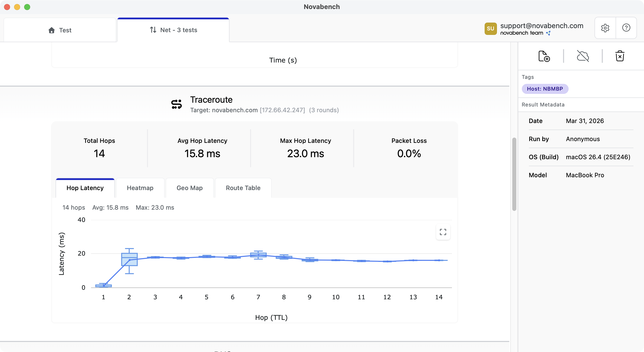Open Novabench settings with the gear icon
The width and height of the screenshot is (644, 352).
tap(605, 28)
